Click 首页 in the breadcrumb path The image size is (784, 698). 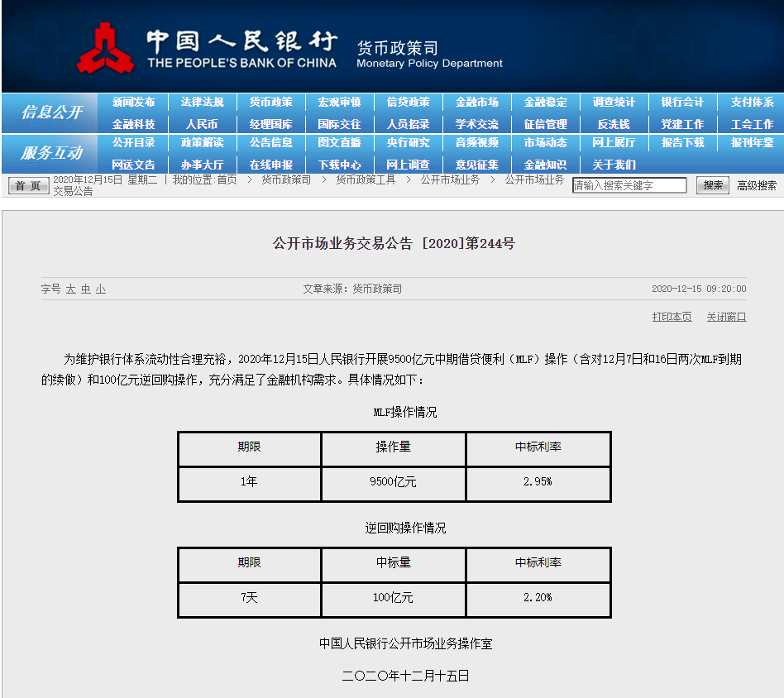pos(227,180)
